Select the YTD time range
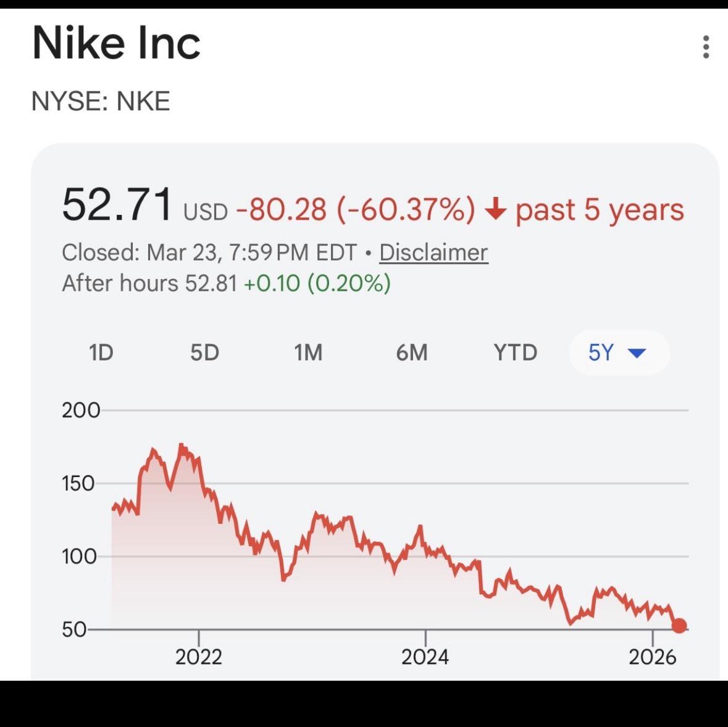 coord(516,353)
